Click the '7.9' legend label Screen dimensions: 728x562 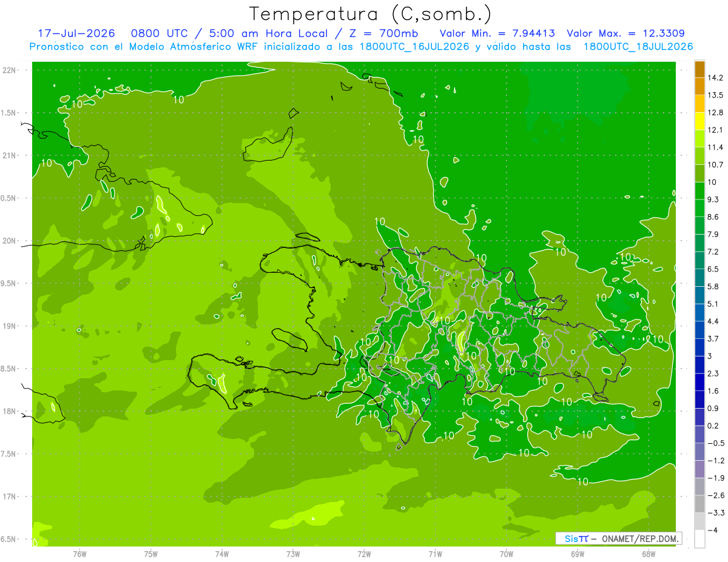pos(713,234)
